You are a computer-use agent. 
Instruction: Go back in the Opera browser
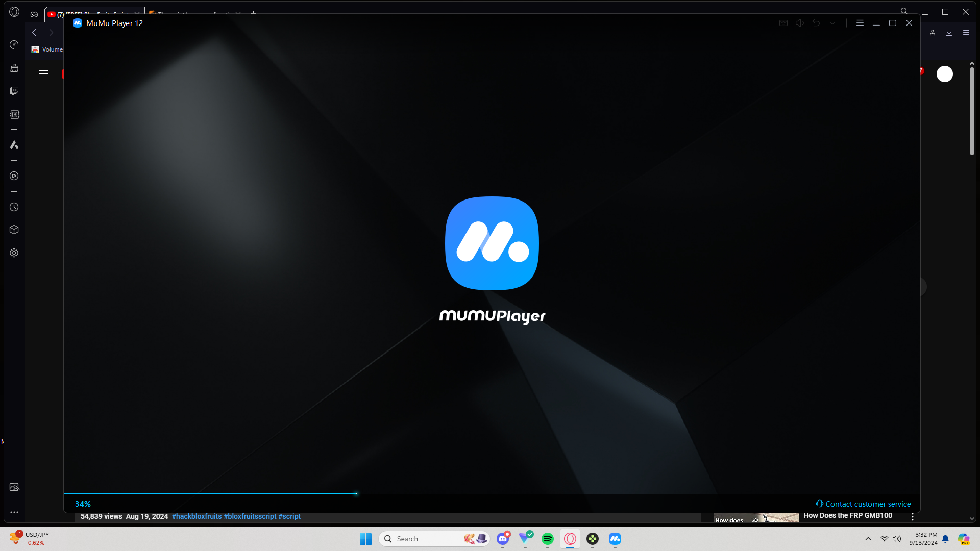click(x=34, y=33)
